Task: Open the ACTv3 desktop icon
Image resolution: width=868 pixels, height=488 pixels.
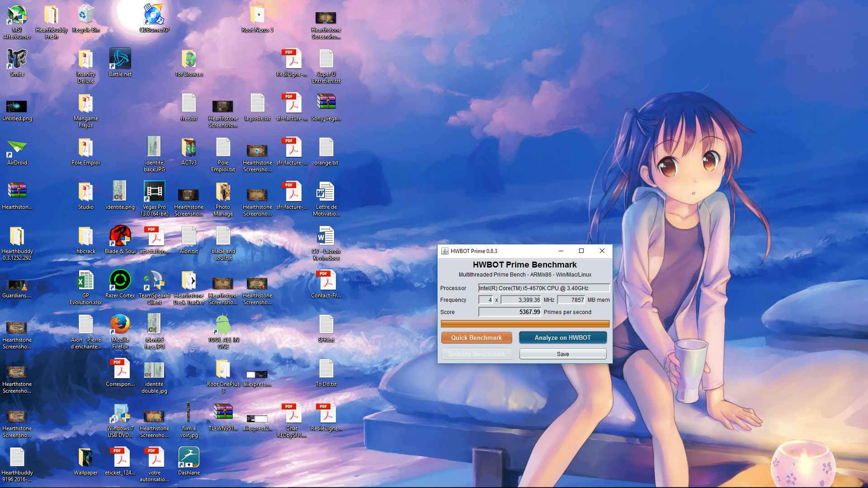Action: tap(189, 151)
